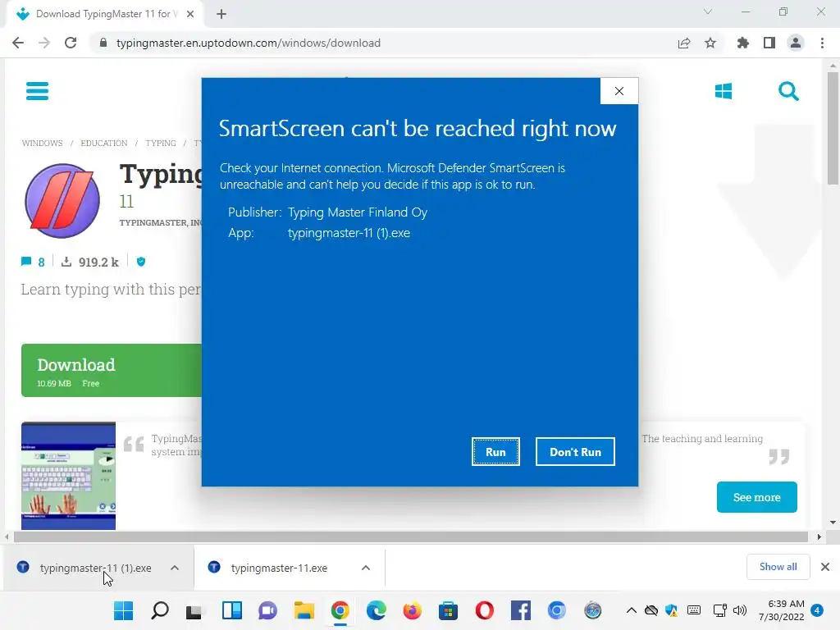Close the downloads bar
This screenshot has height=630, width=840.
(825, 567)
